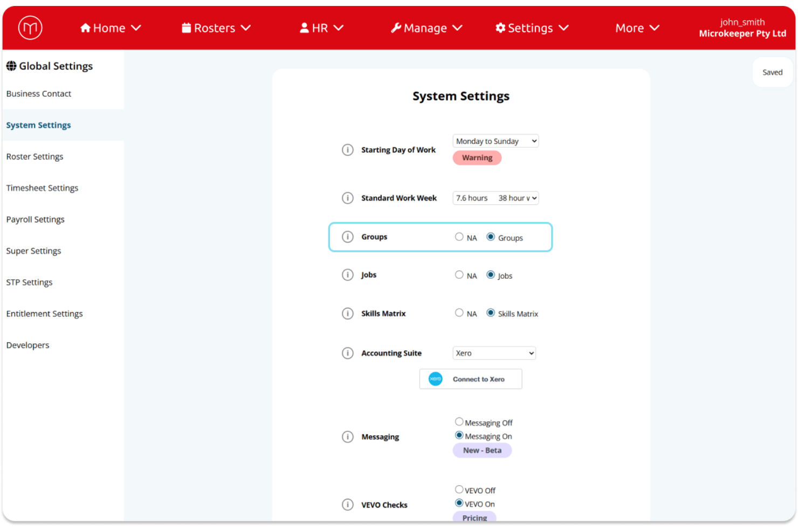
Task: Go to Super Settings
Action: 33,251
